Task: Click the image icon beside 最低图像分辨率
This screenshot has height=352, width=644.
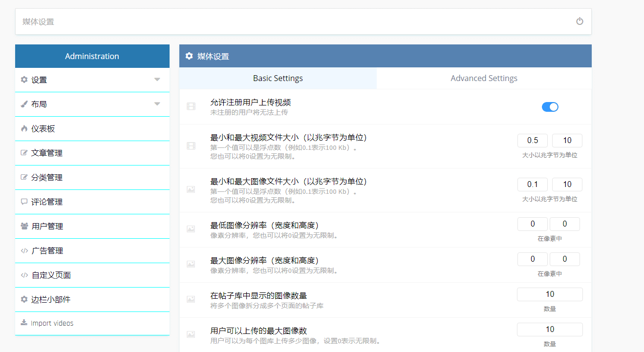Action: click(191, 228)
